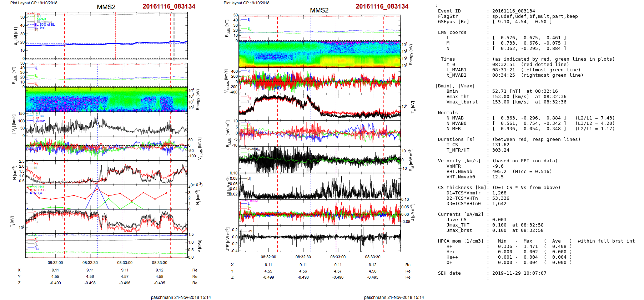Click the D2=TCS*VHTn thickness value 53,336
Viewport: 644px width, 300px height.
(500, 198)
